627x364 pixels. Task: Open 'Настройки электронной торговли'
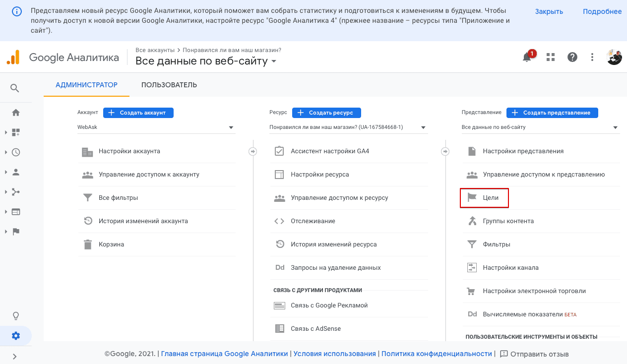coord(541,291)
